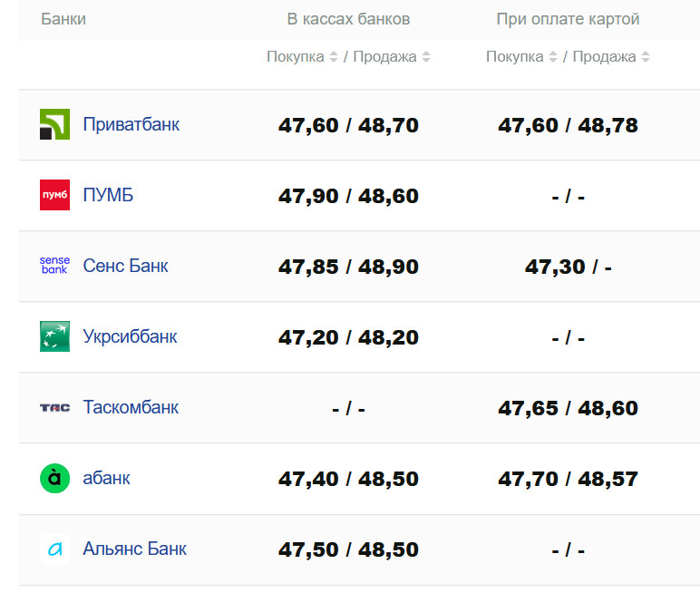700x593 pixels.
Task: Open the абанк bank link
Action: [x=106, y=478]
